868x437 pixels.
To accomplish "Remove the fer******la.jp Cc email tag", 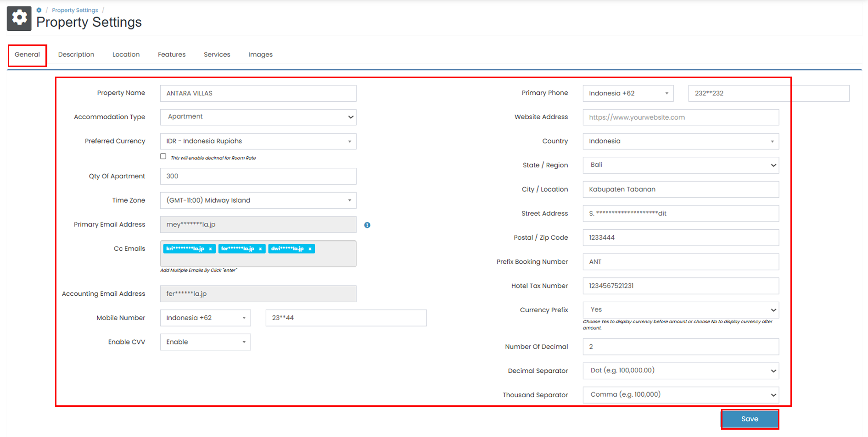I will pyautogui.click(x=260, y=249).
